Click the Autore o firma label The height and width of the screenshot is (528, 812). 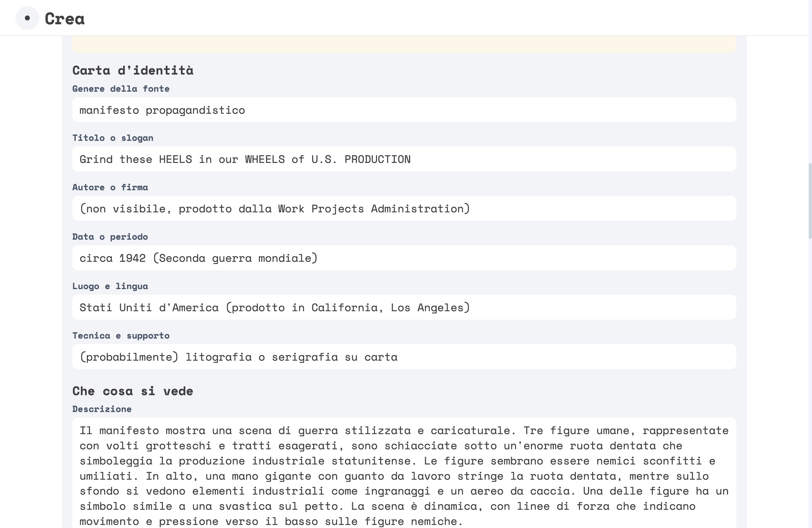click(x=110, y=187)
